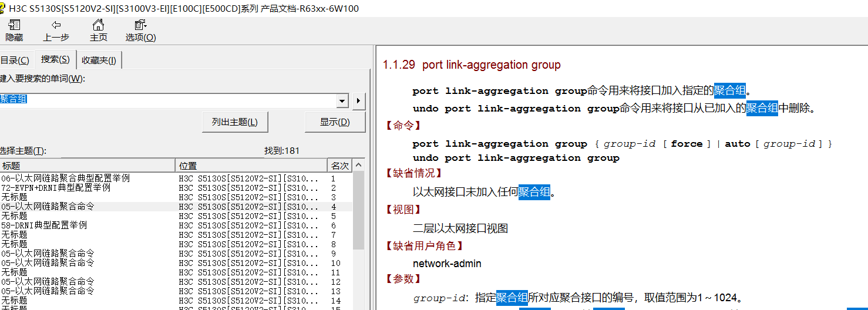
Task: Select result 72-EVPN+DRNI典型配置举例
Action: tap(176, 188)
